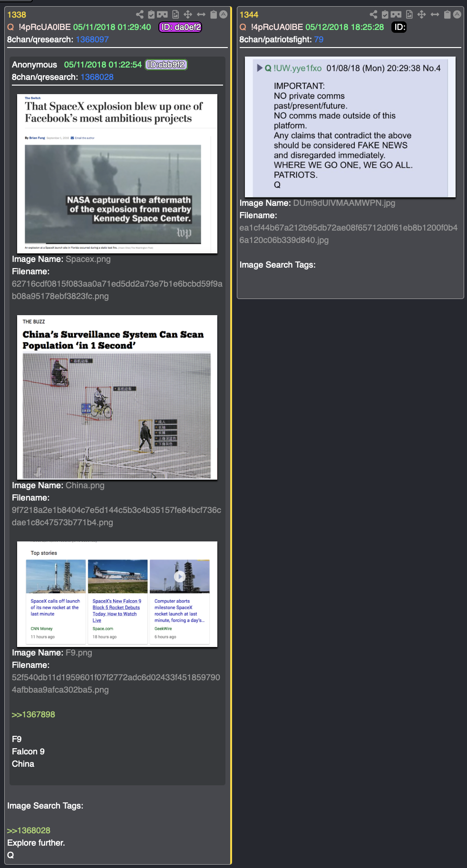Follow the >>1367898 reply reference
The image size is (467, 868).
(33, 714)
